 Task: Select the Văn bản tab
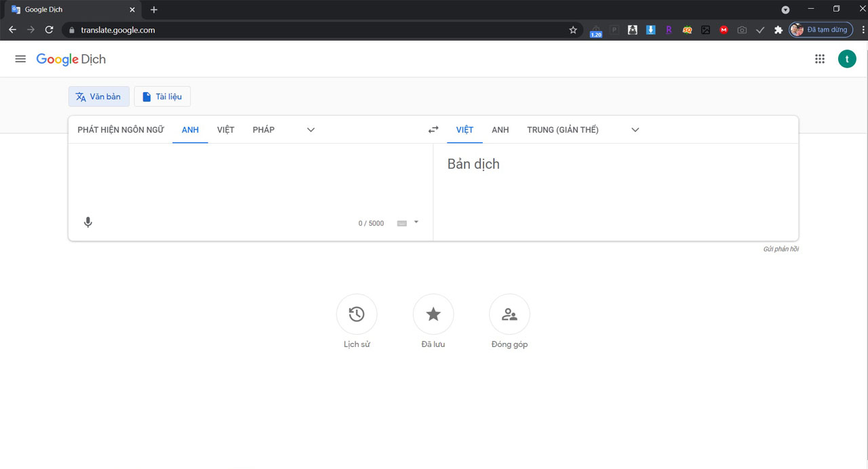click(x=99, y=96)
